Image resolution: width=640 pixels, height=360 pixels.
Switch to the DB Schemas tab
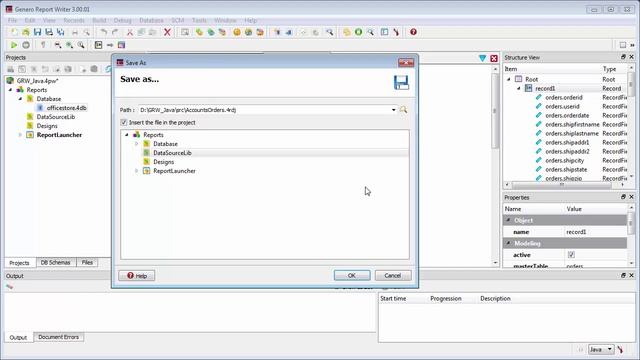[56, 262]
